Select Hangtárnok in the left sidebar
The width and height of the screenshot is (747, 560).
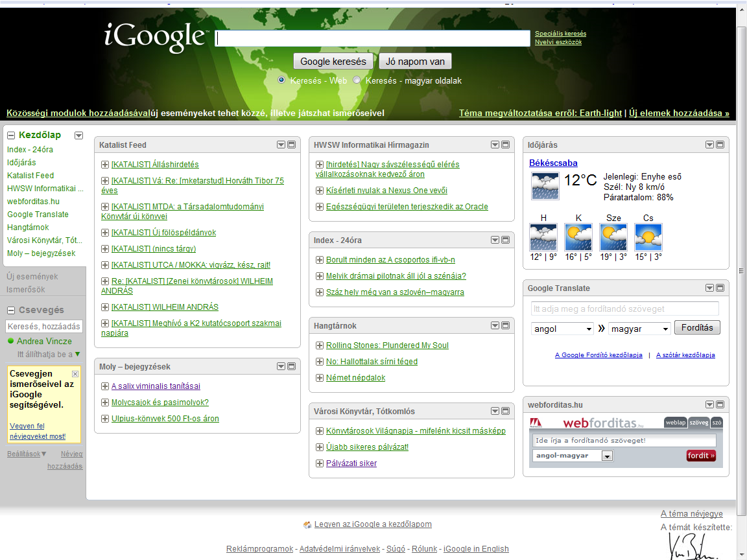pos(28,227)
